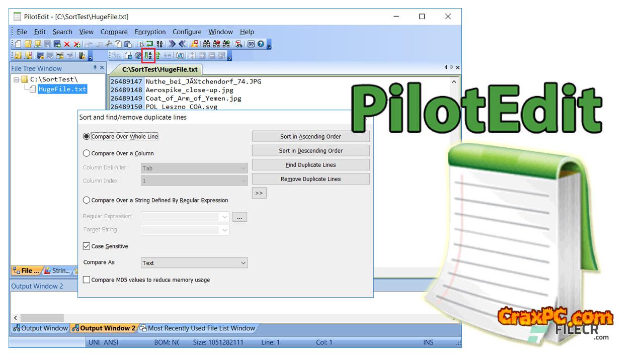Click the left-pointing double chevron toolbar icon
Image resolution: width=644 pixels, height=362 pixels.
click(182, 44)
